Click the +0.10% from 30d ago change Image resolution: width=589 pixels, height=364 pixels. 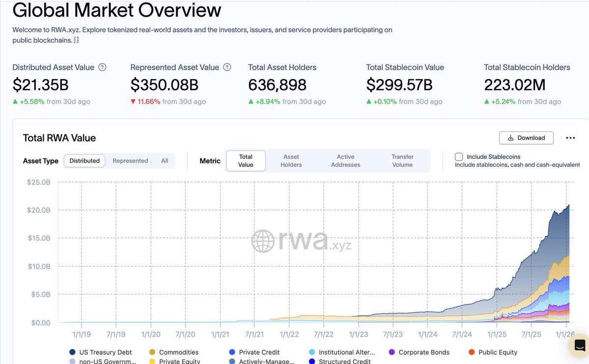click(x=404, y=102)
